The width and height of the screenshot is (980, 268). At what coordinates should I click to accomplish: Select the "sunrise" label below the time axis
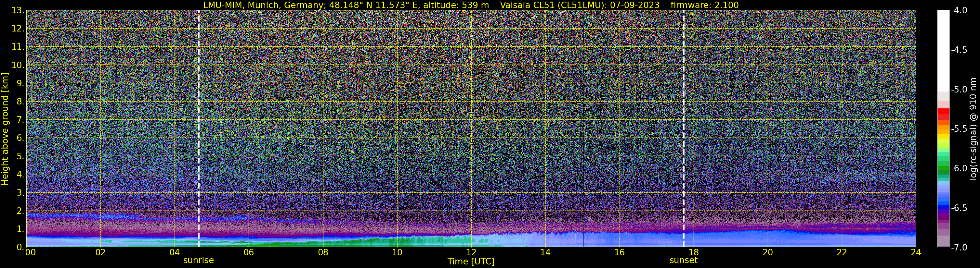(199, 261)
